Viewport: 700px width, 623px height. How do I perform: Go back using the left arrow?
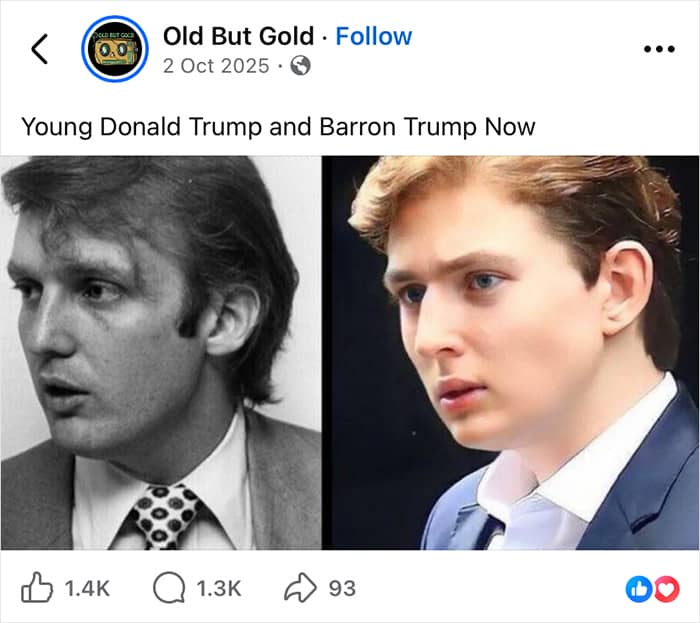click(40, 49)
